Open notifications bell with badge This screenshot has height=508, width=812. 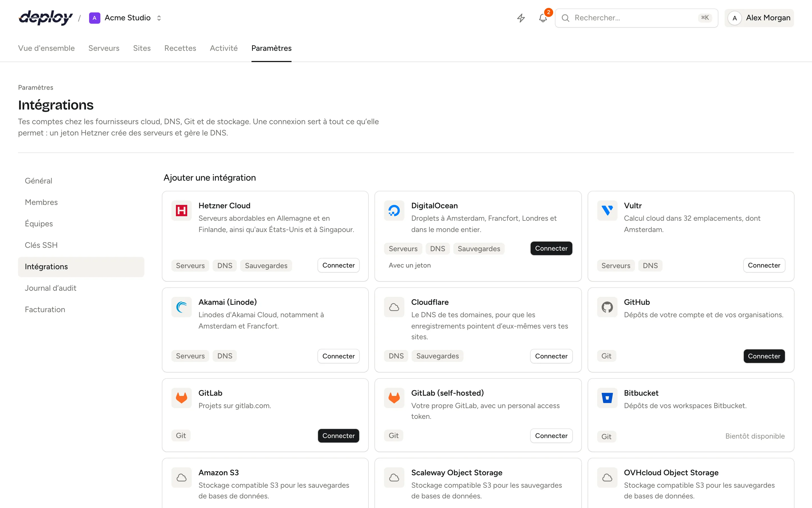tap(543, 18)
